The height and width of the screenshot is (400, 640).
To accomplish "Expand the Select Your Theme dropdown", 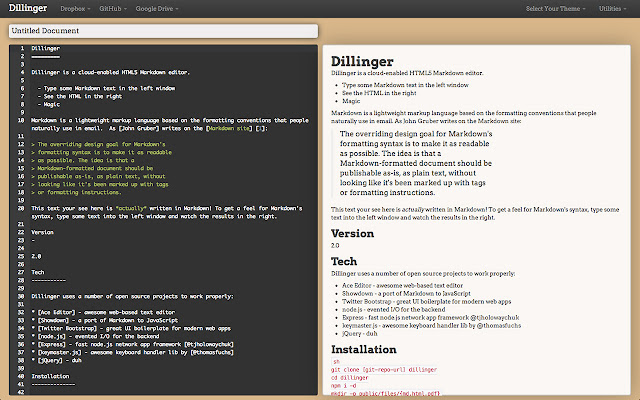I will [x=555, y=9].
